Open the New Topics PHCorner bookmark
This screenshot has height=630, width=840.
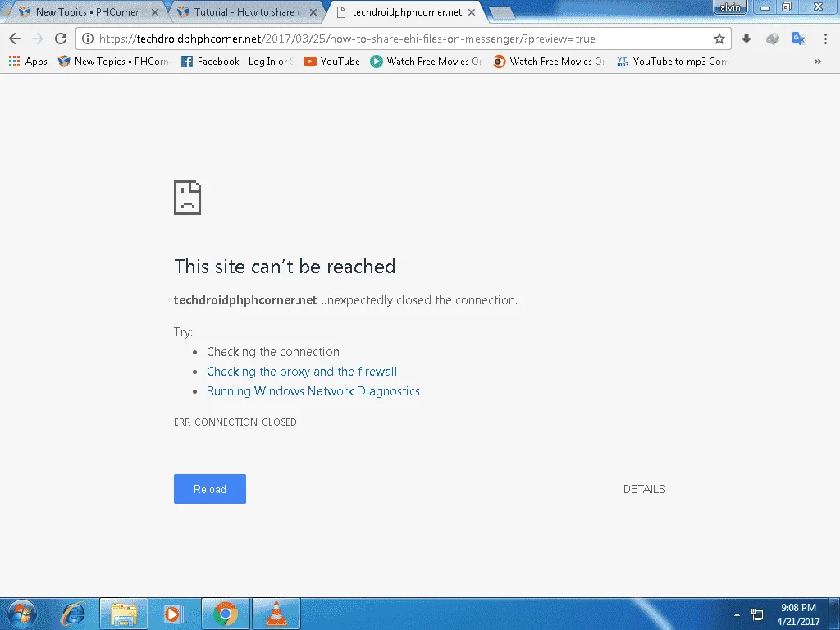point(113,62)
